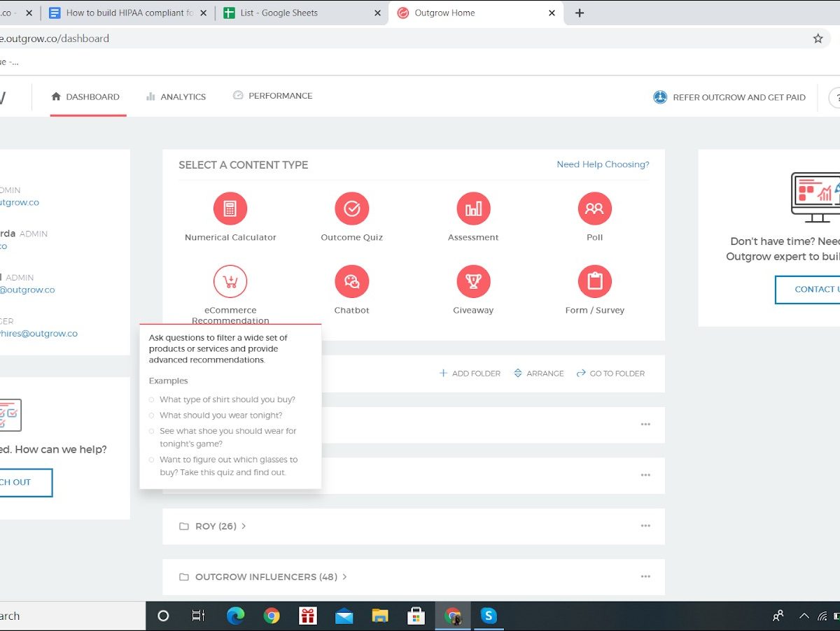Select the Numerical Calculator content type icon
This screenshot has width=840, height=631.
click(x=230, y=208)
